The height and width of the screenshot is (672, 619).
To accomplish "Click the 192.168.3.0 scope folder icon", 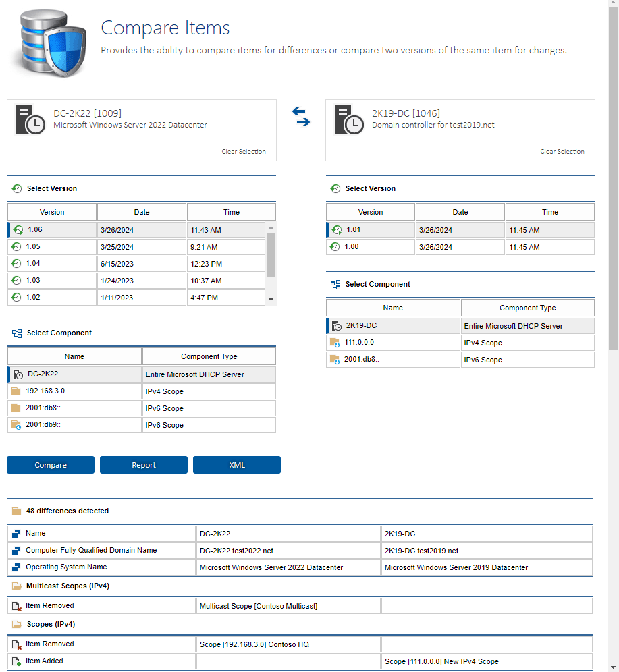I will pos(16,391).
